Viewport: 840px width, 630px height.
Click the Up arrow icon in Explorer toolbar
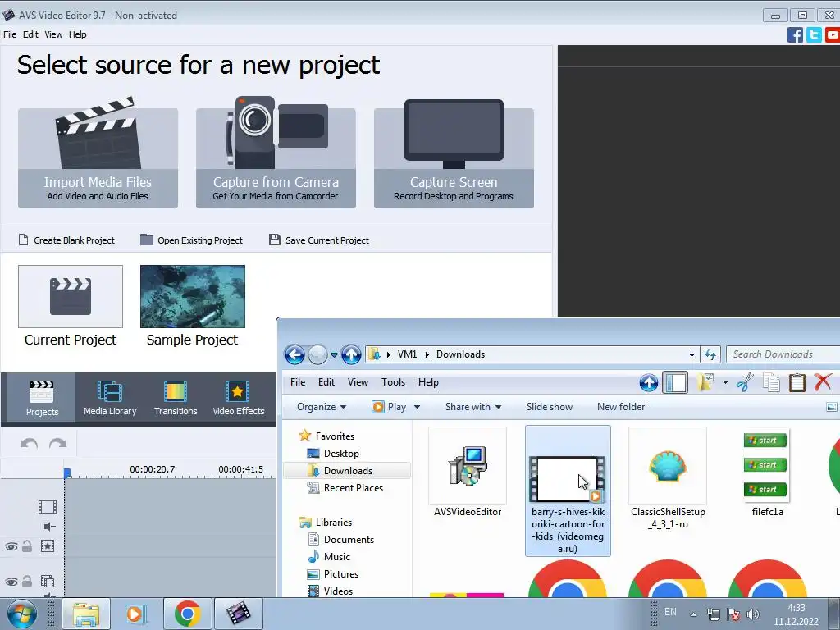(649, 382)
